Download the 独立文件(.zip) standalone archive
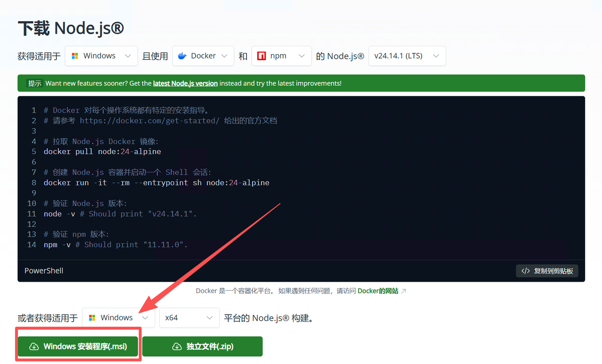The image size is (602, 364). pos(203,347)
